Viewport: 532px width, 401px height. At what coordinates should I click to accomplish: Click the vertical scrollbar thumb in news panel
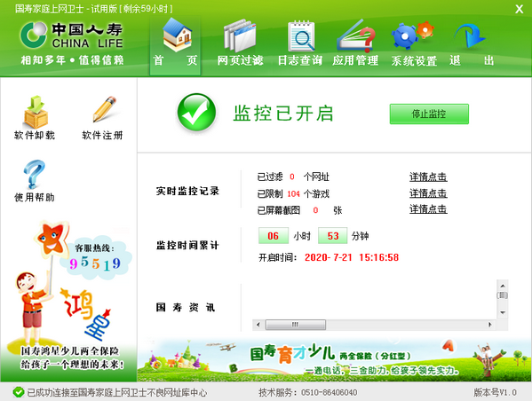[x=503, y=295]
